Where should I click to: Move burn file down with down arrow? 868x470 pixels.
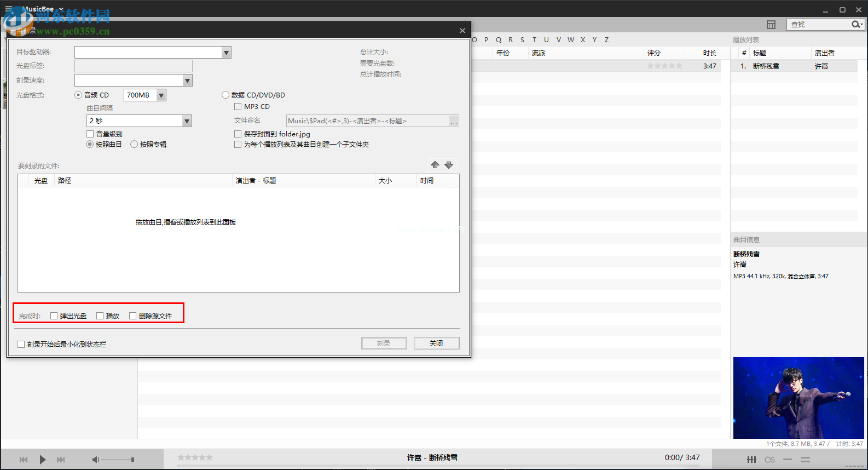click(449, 165)
